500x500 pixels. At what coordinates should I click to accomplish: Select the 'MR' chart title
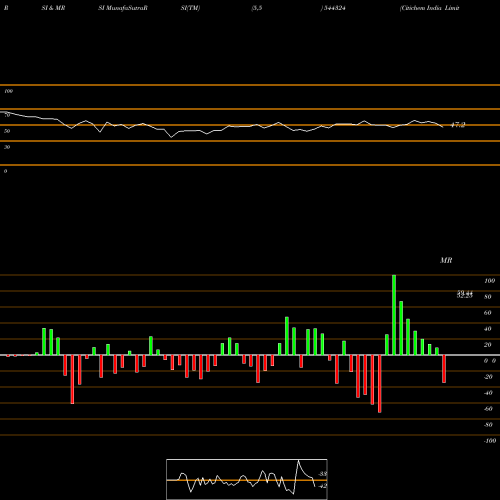(446, 260)
